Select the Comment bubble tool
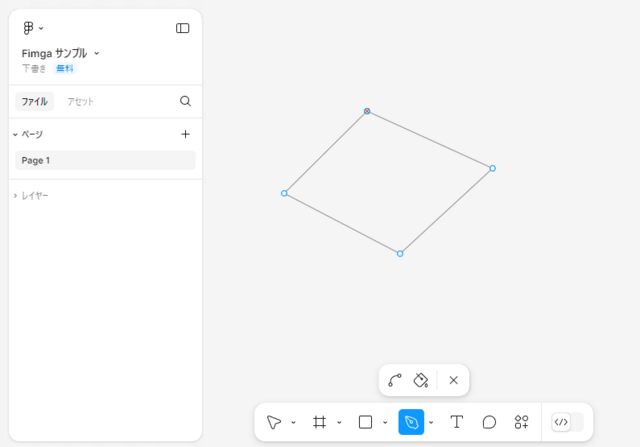Image resolution: width=640 pixels, height=447 pixels. click(x=489, y=422)
